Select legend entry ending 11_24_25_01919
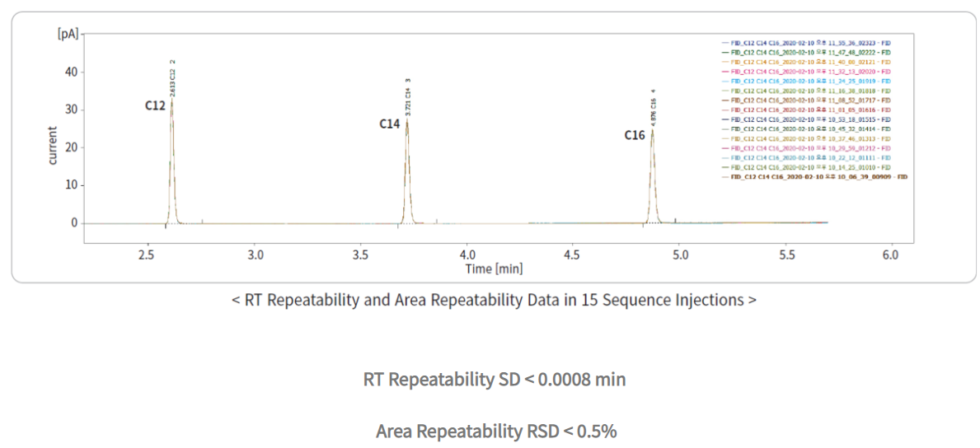980x448 pixels. coord(809,82)
